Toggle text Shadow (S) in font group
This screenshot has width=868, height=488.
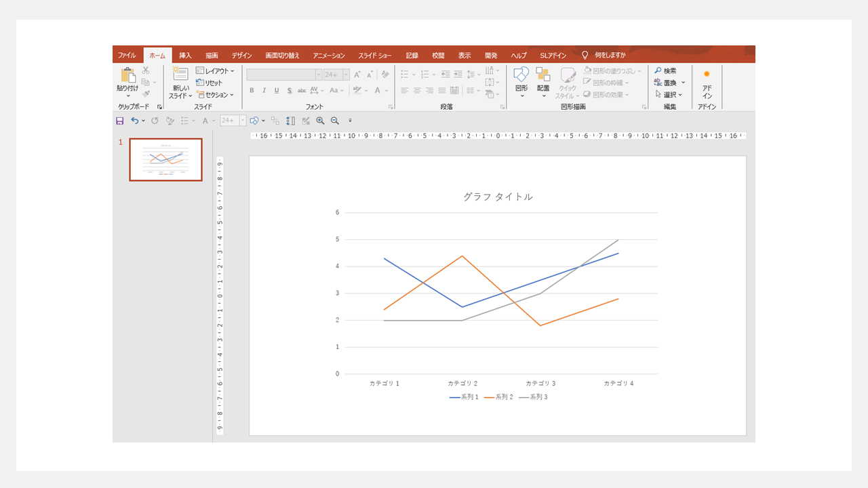290,90
